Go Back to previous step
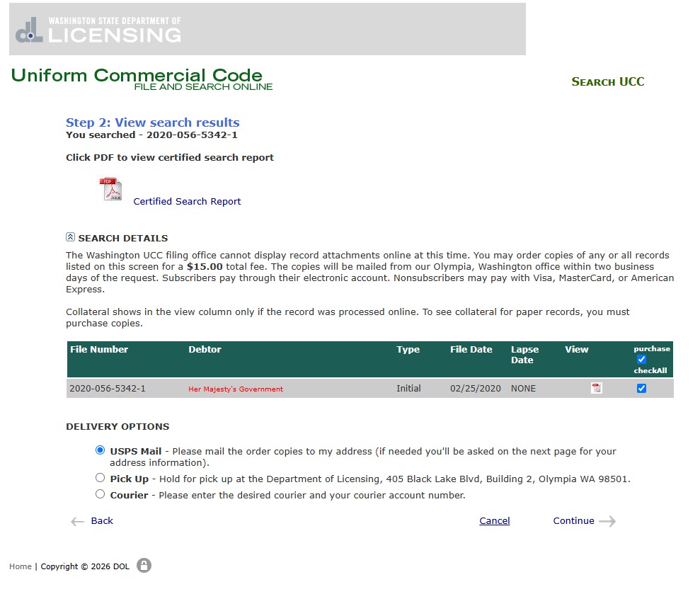The height and width of the screenshot is (611, 700). coord(102,521)
